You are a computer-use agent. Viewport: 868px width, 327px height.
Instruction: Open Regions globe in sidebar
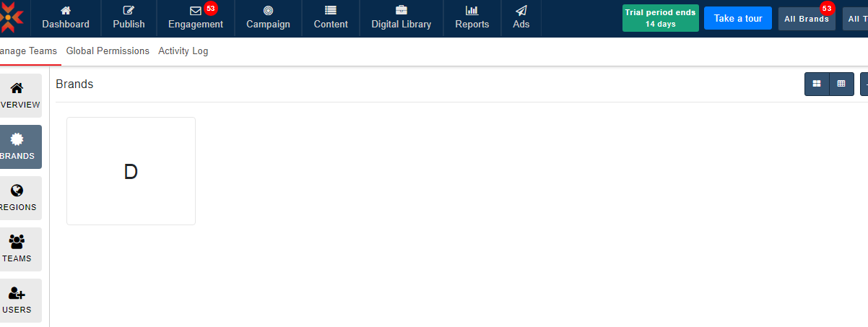tap(17, 198)
